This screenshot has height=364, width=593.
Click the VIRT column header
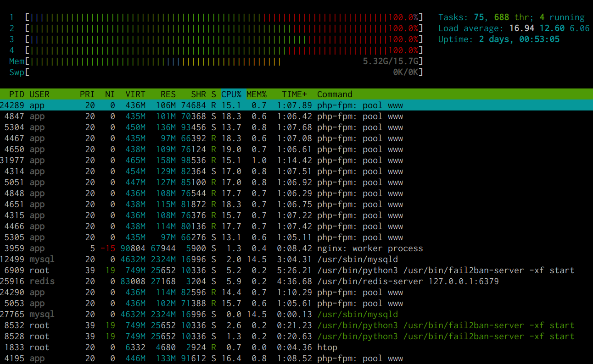(135, 94)
